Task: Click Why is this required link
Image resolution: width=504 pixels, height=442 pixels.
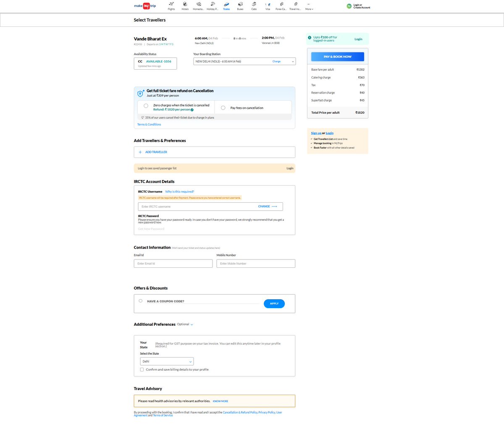Action: point(180,191)
